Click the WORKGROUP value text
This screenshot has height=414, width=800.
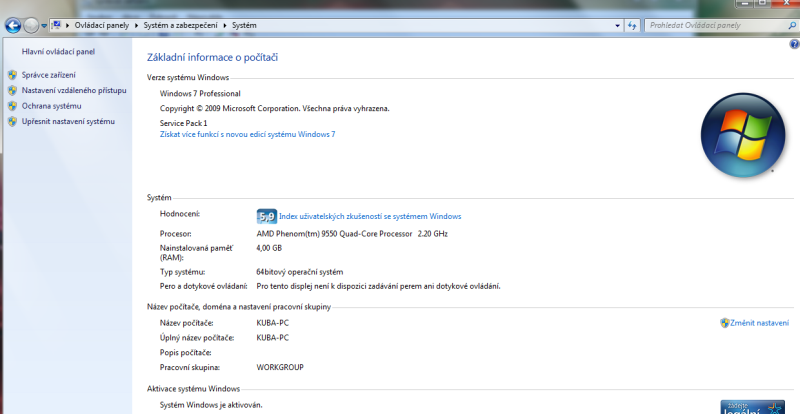[x=280, y=368]
